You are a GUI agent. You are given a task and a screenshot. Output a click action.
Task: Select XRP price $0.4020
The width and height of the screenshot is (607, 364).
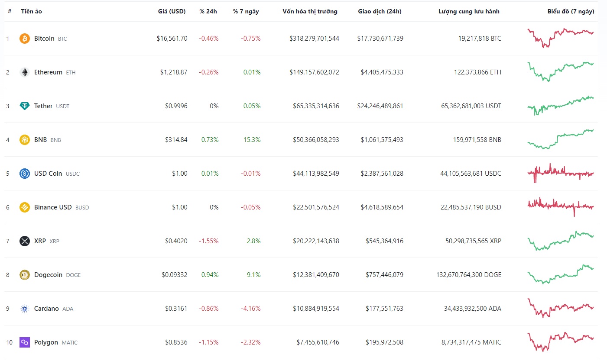(176, 241)
